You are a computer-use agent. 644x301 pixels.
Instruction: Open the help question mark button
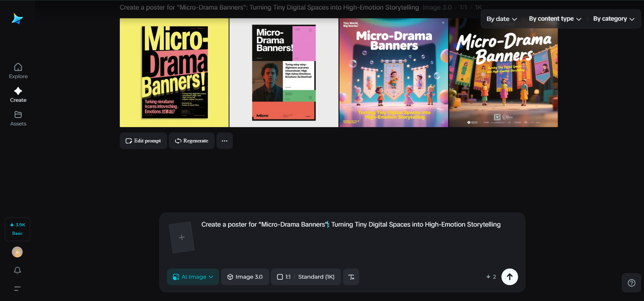point(631,283)
